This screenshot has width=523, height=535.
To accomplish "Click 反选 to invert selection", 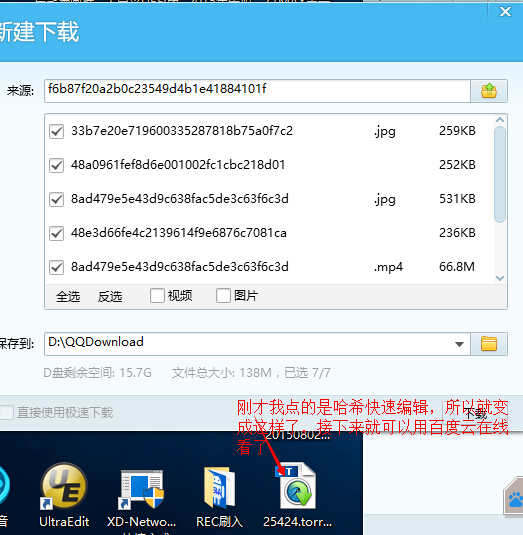I will click(110, 296).
